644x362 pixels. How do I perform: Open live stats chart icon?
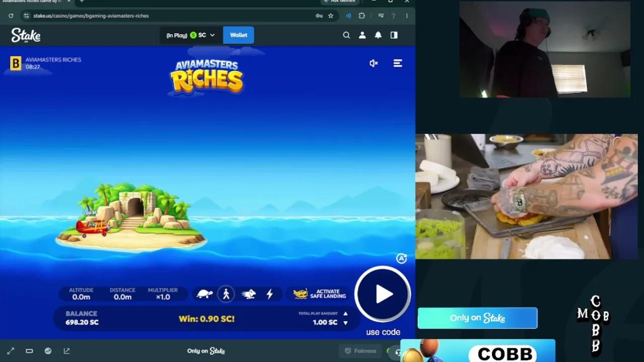coord(48,351)
